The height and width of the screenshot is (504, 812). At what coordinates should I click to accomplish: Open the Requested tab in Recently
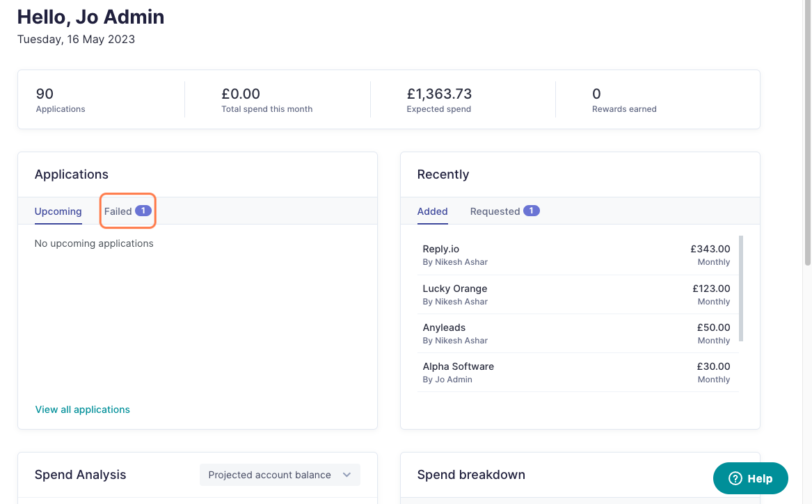504,211
